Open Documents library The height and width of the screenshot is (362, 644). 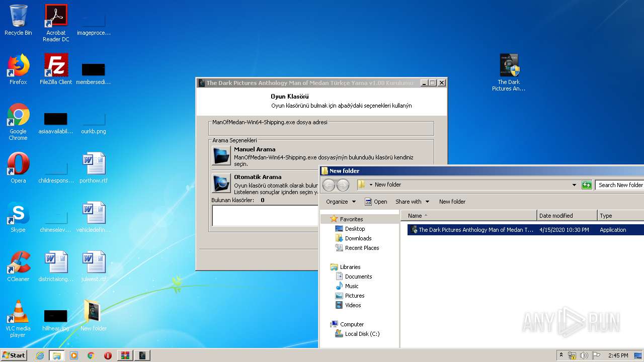point(358,277)
